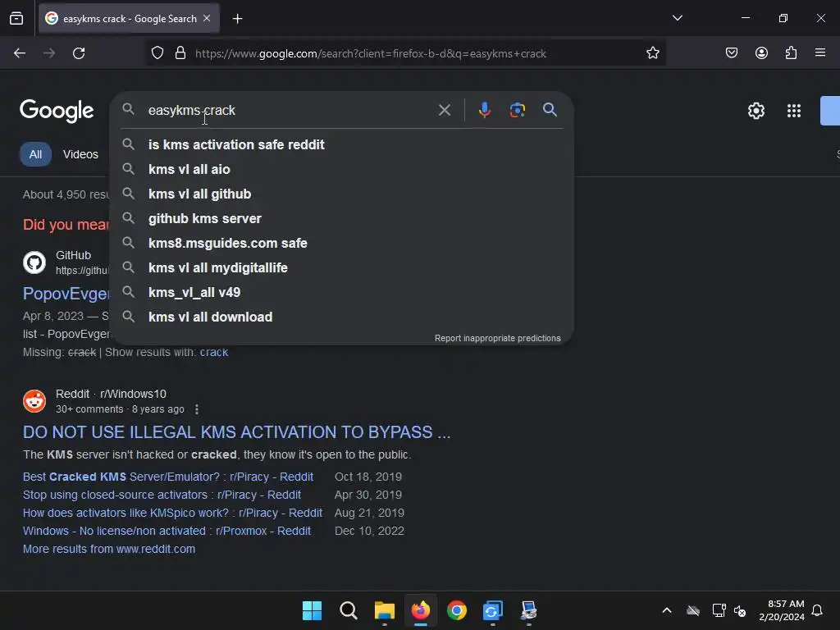Select suggestion 'kms8.msguides.com safe'

[342, 243]
